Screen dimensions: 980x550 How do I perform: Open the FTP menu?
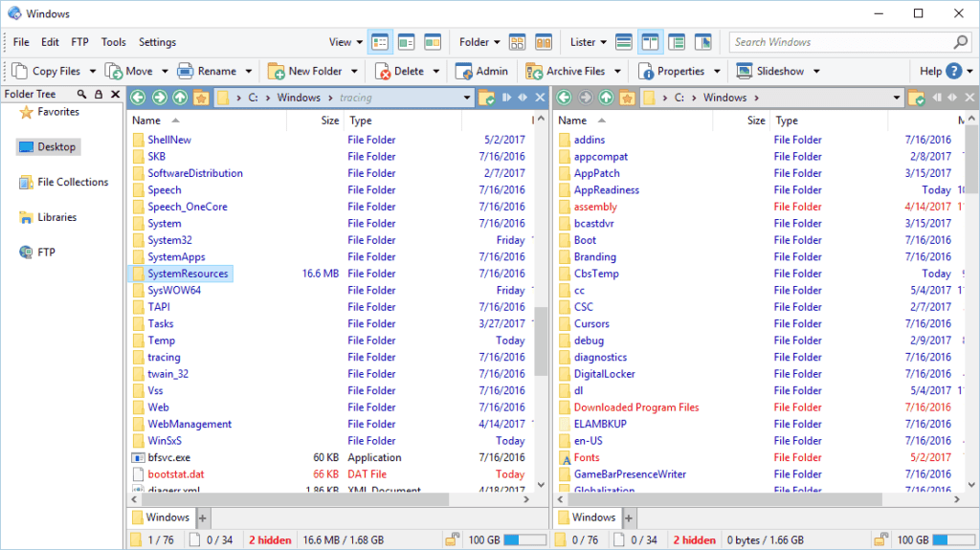coord(79,42)
